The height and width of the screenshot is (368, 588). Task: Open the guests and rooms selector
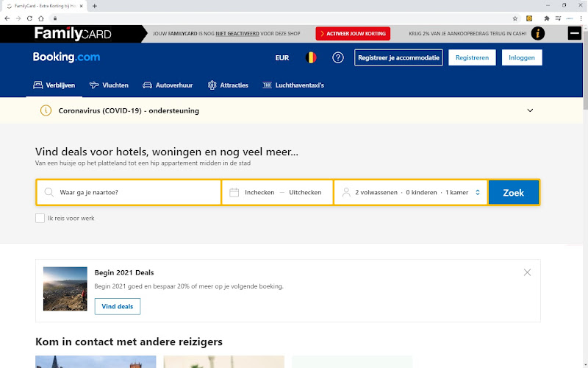[411, 192]
